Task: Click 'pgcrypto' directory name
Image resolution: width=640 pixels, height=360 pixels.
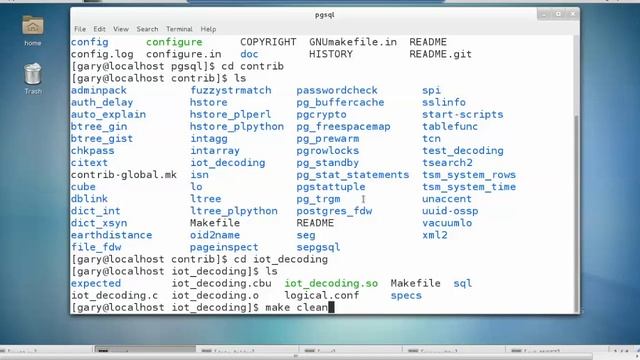Action: [322, 114]
